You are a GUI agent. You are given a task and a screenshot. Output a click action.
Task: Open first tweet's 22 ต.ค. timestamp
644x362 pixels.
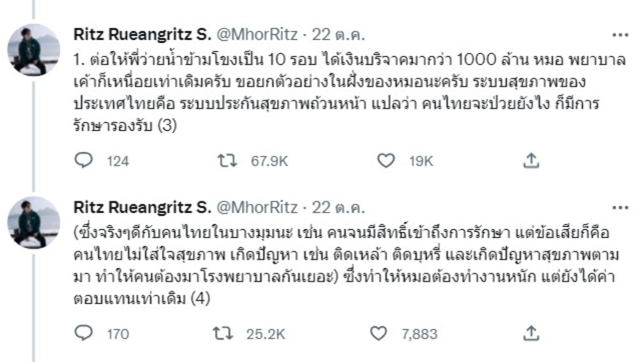tap(339, 35)
